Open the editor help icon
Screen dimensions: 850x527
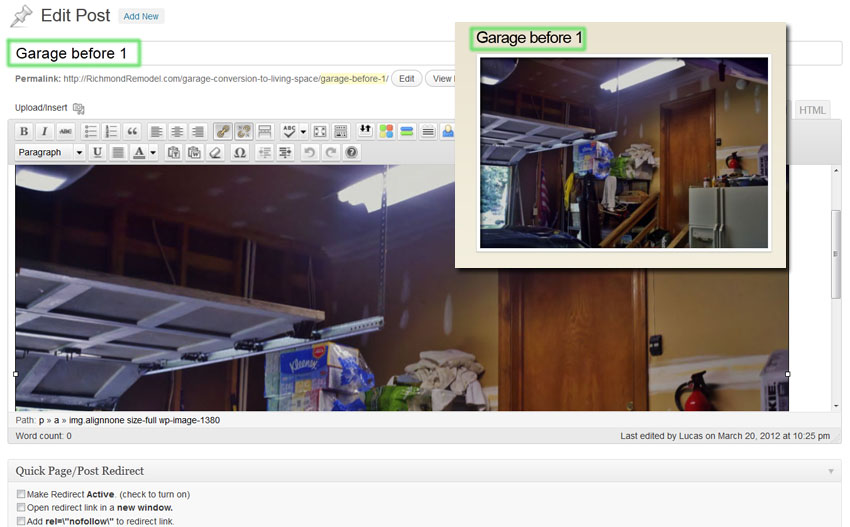pyautogui.click(x=351, y=152)
